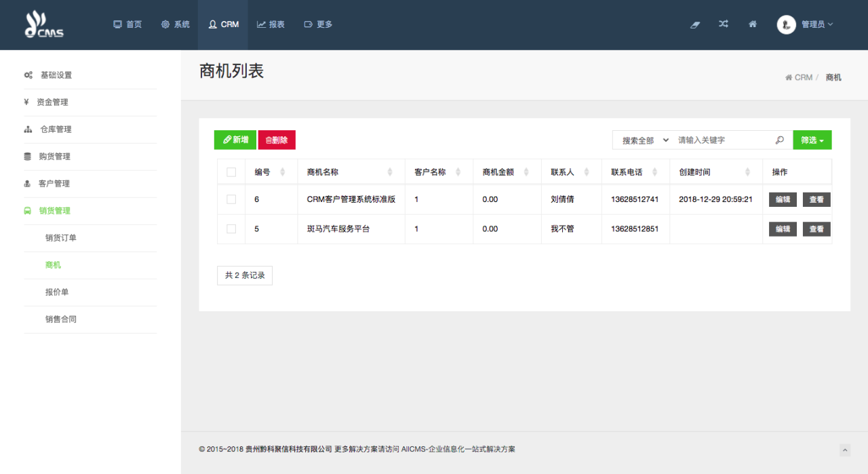Open the 管理员 user menu
This screenshot has height=474, width=868.
[x=816, y=24]
